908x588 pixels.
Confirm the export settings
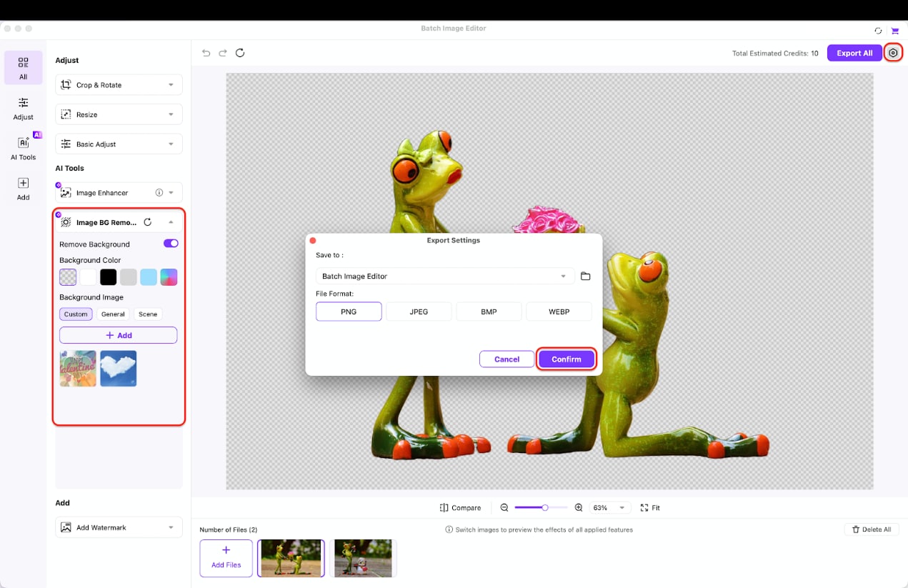click(566, 359)
